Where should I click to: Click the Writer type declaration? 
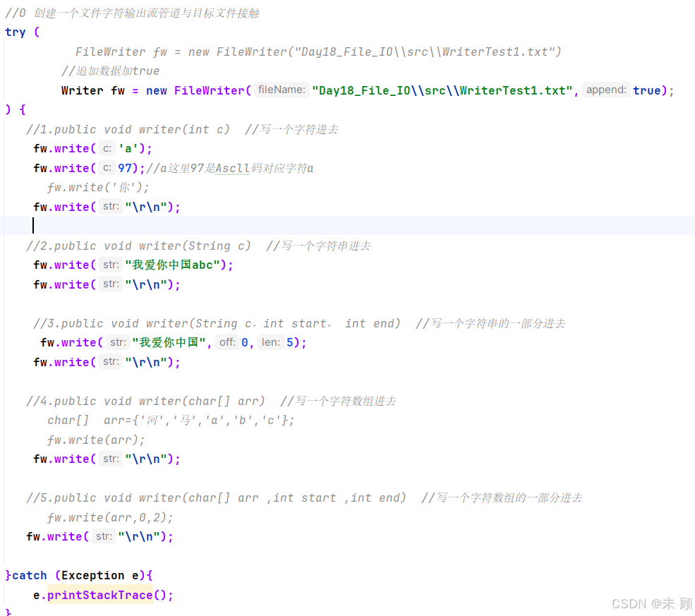point(81,90)
